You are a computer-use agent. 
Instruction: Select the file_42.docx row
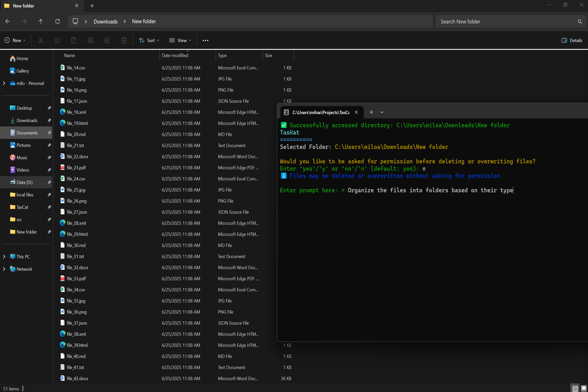[176, 379]
